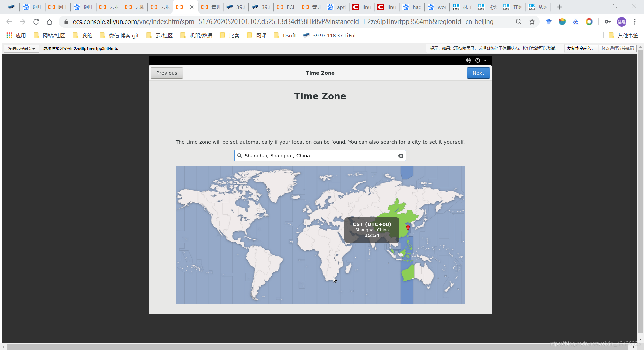This screenshot has width=644, height=350.
Task: Open the status dropdown arrow next to the power icon
Action: pos(485,60)
